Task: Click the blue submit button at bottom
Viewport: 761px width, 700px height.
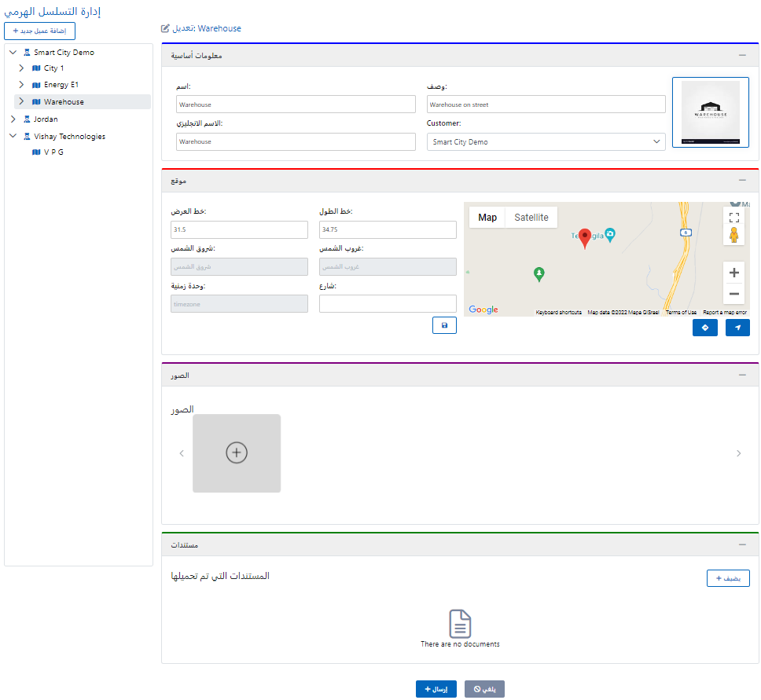Action: (436, 689)
